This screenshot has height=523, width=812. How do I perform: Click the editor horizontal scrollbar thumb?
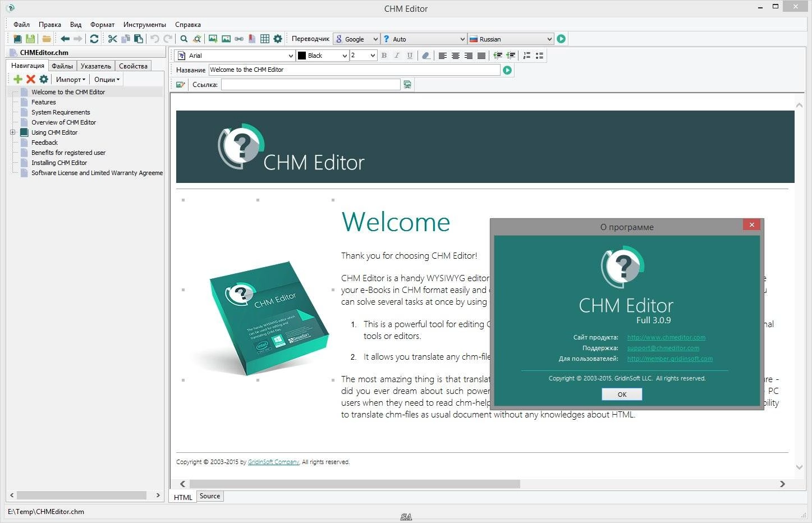tap(355, 484)
